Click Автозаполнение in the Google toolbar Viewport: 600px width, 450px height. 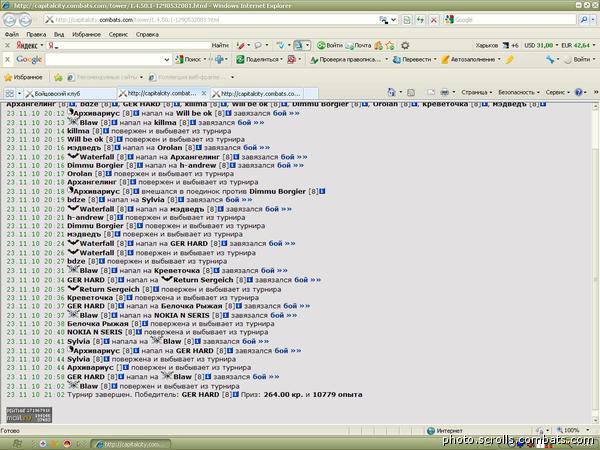click(x=468, y=59)
